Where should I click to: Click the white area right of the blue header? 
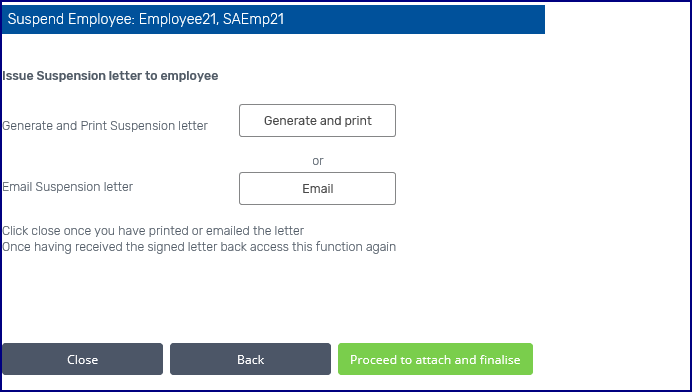617,19
